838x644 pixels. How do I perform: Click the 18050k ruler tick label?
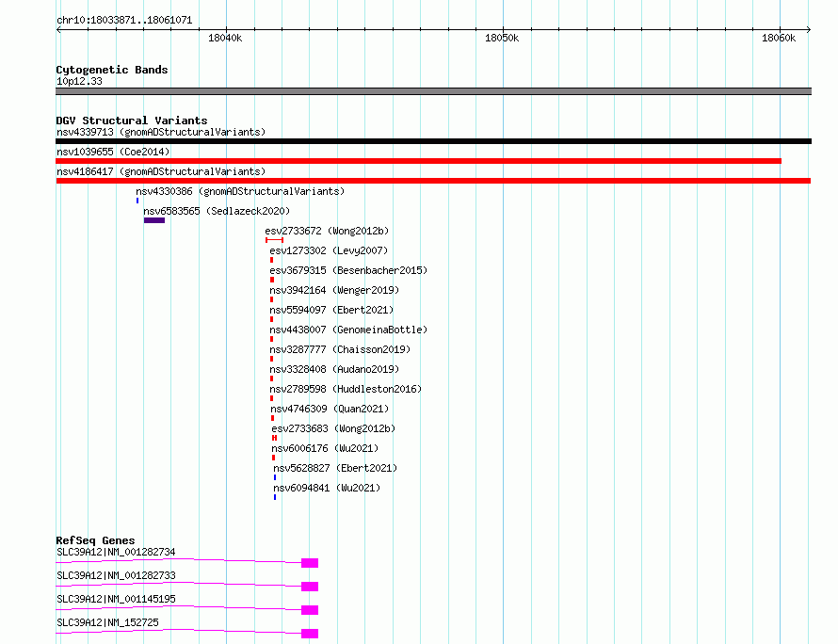[x=502, y=38]
